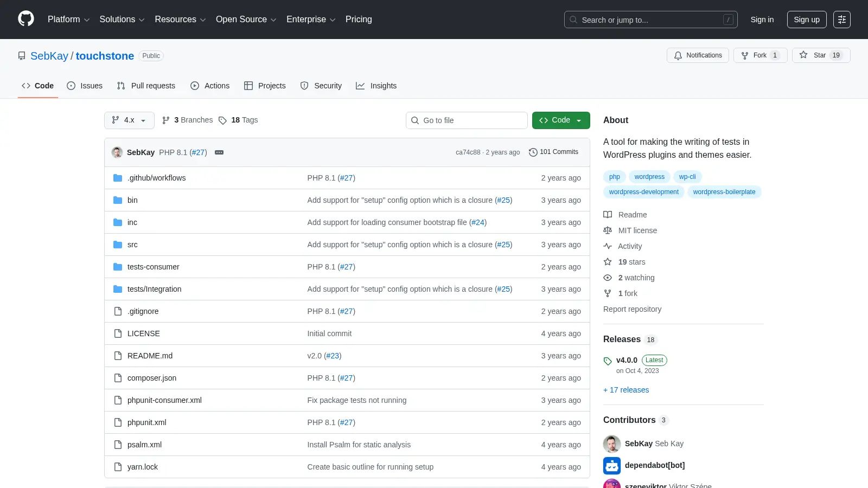Click dependabot avatar in Contributors
The height and width of the screenshot is (488, 868).
(x=612, y=465)
